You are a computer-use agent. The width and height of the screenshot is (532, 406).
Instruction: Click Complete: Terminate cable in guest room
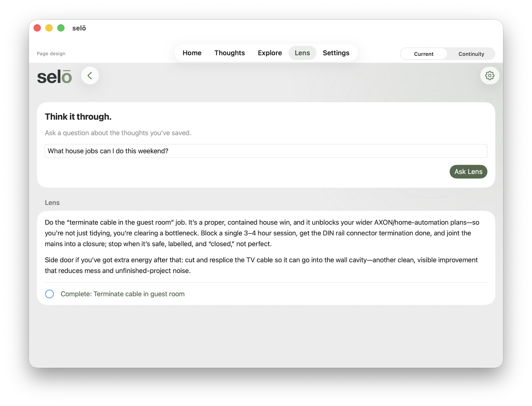[123, 294]
